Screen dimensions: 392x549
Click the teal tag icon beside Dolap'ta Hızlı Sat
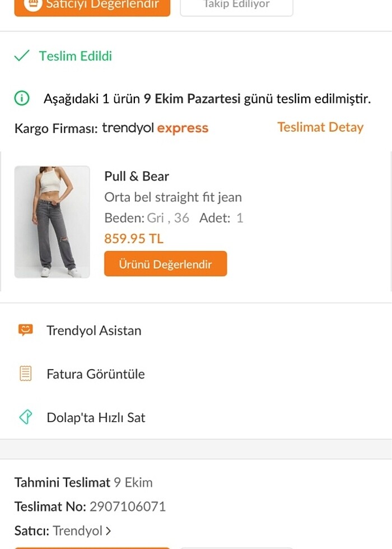[25, 417]
